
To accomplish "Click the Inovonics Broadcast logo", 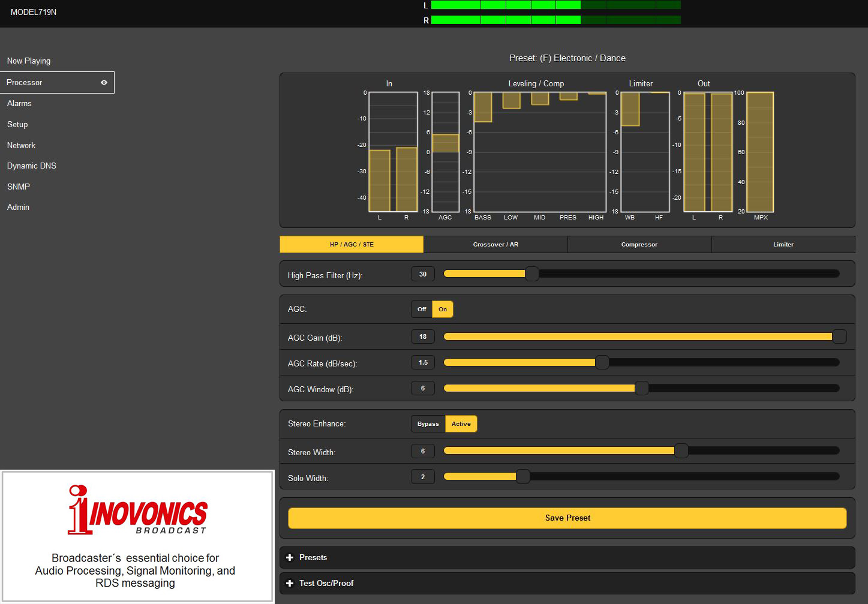I will coord(137,510).
